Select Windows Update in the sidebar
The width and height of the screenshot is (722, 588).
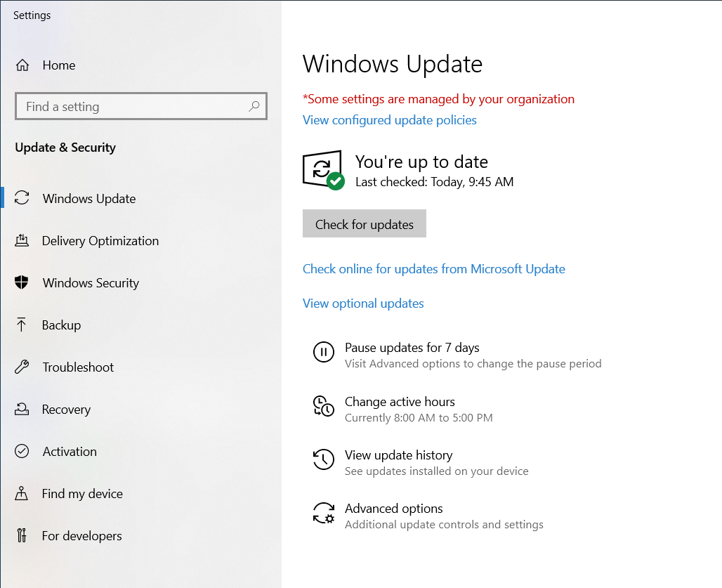point(89,198)
